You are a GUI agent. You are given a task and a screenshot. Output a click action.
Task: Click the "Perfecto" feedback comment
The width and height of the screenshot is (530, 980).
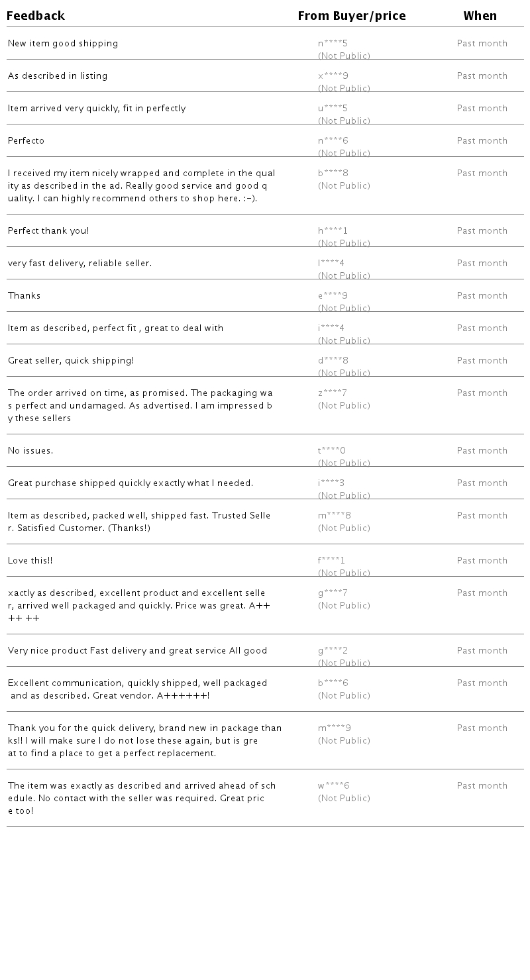tap(26, 141)
